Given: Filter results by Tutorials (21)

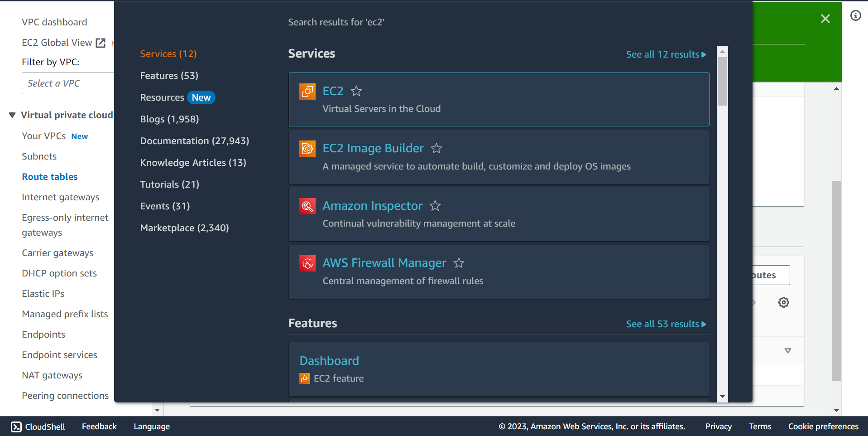Looking at the screenshot, I should click(x=170, y=184).
